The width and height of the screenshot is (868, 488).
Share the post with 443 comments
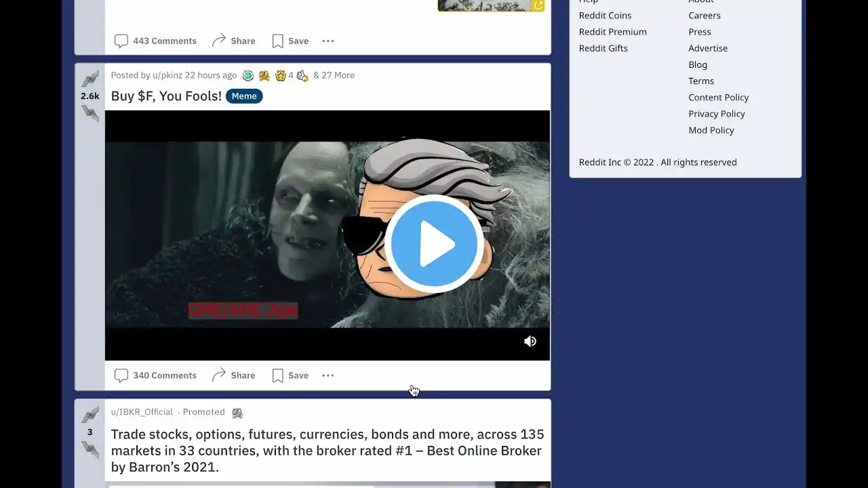click(233, 41)
